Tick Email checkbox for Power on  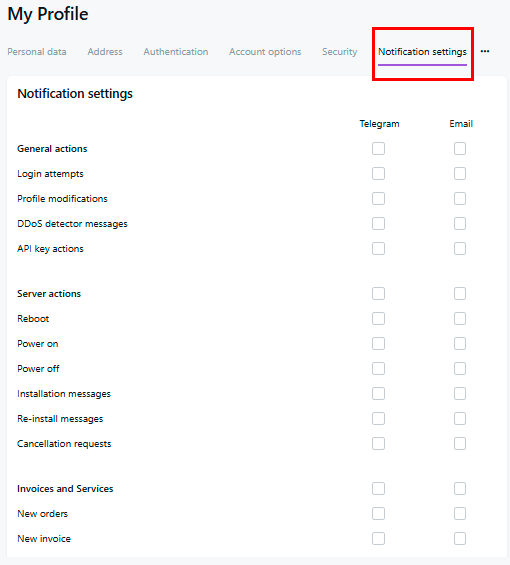pos(460,344)
